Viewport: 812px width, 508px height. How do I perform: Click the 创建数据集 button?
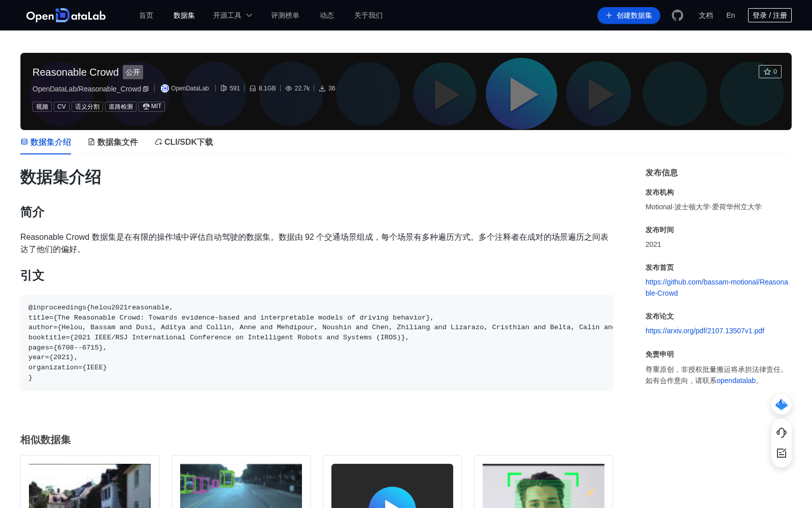(x=629, y=15)
